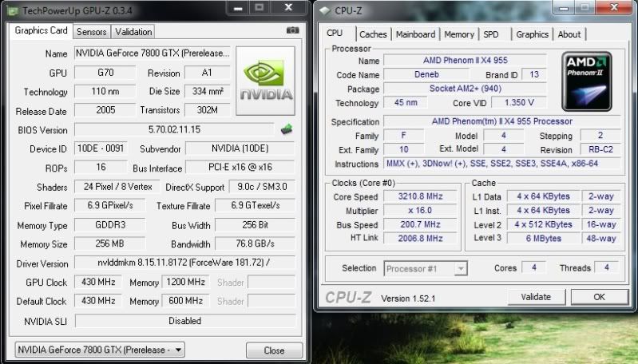Click the Close button in GPU-Z

pos(274,350)
